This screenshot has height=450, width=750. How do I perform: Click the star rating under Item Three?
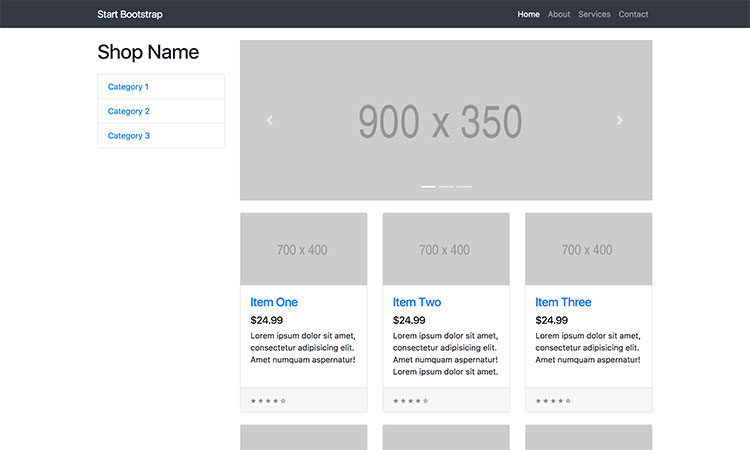tap(553, 401)
